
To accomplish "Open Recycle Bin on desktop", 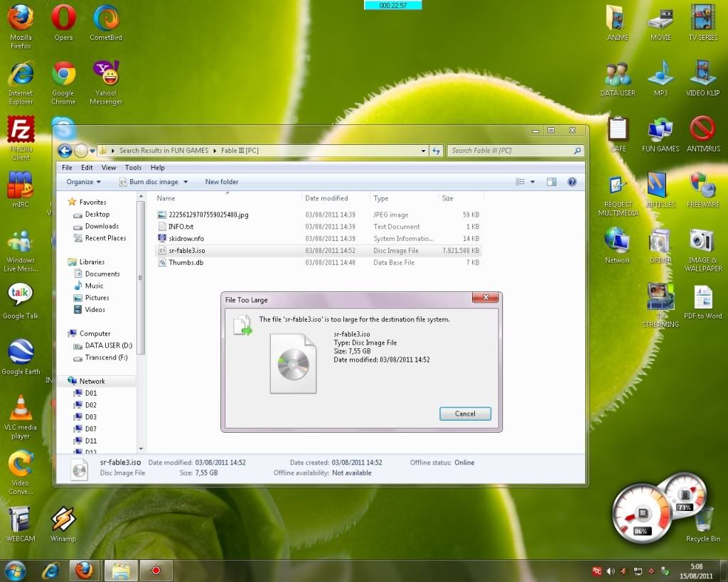I will 703,524.
